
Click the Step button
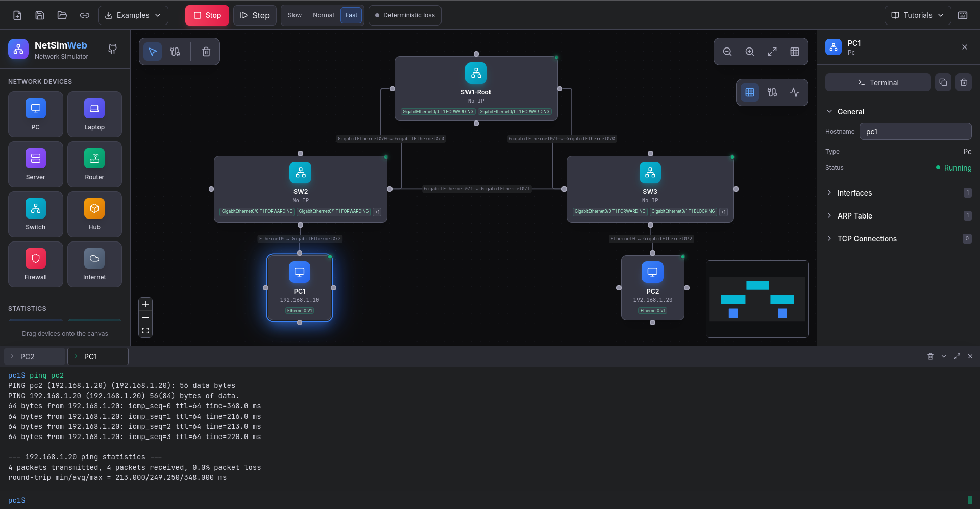pos(255,15)
